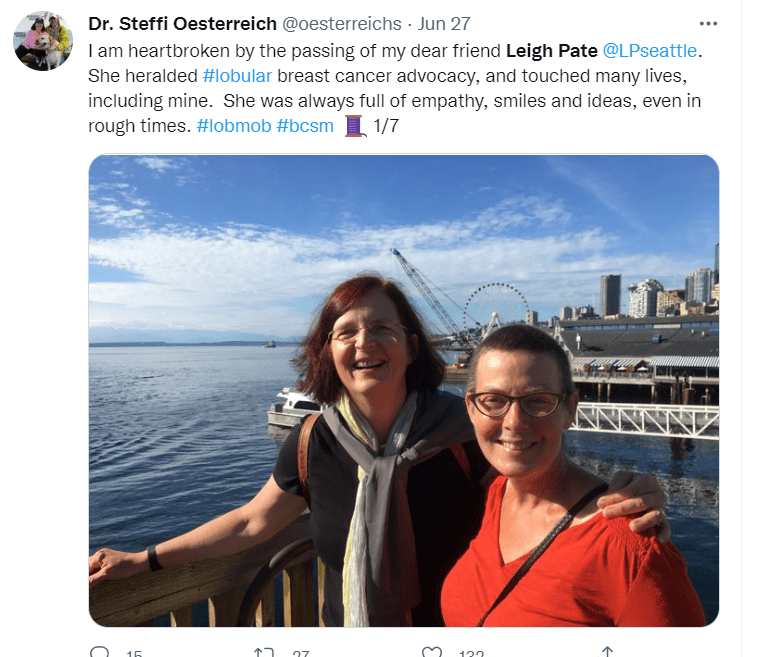Image resolution: width=764 pixels, height=657 pixels.
Task: Open share options via the upload arrow icon
Action: point(607,652)
